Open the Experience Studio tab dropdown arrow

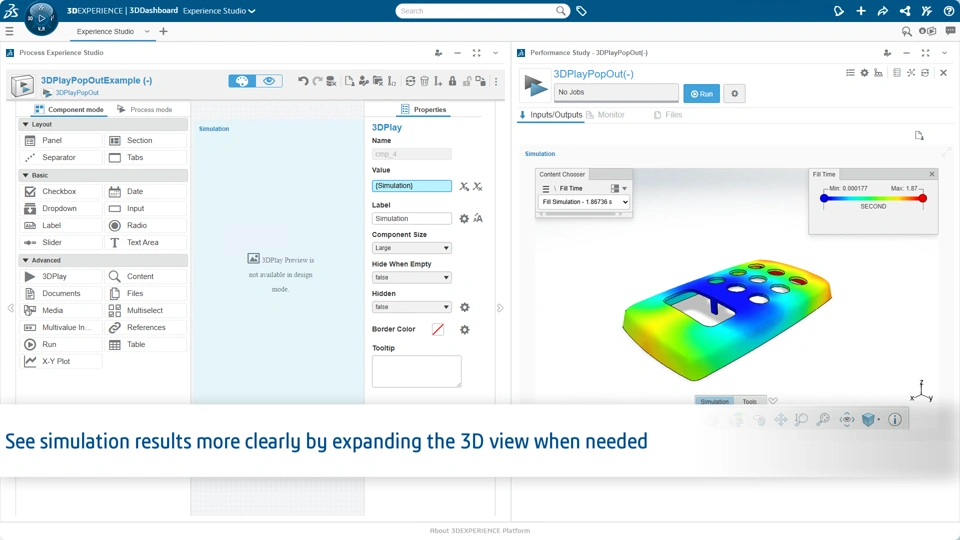147,31
